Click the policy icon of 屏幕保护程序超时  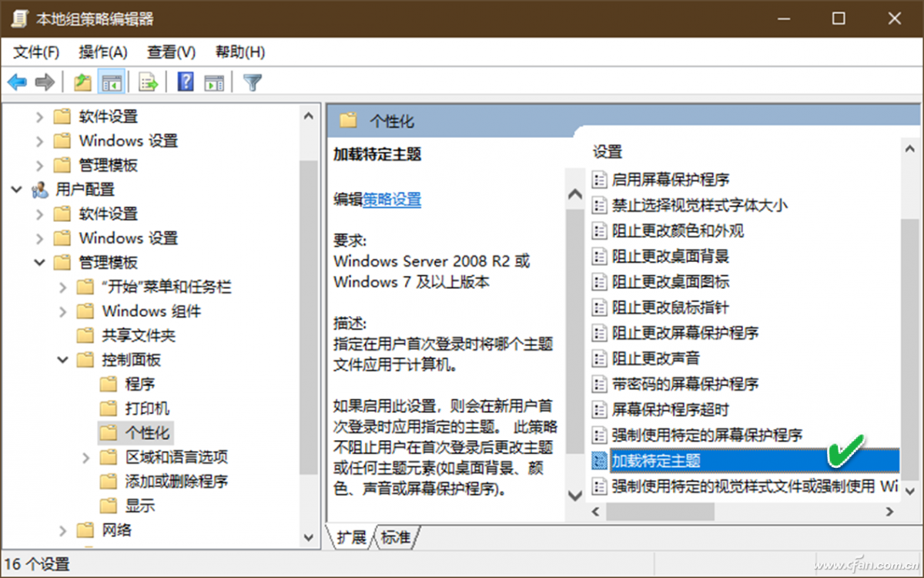(x=599, y=409)
